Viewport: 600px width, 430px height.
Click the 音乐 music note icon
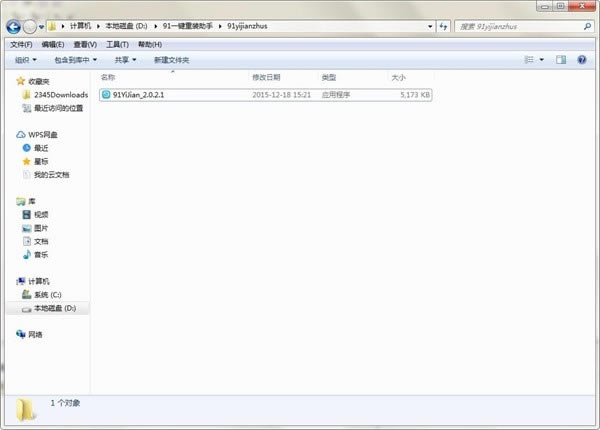point(26,254)
